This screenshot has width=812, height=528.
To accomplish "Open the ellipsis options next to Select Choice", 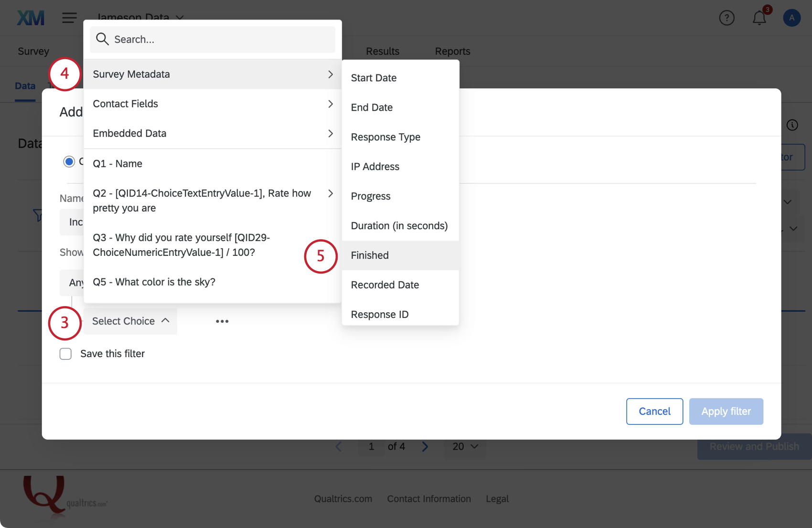I will coord(222,321).
